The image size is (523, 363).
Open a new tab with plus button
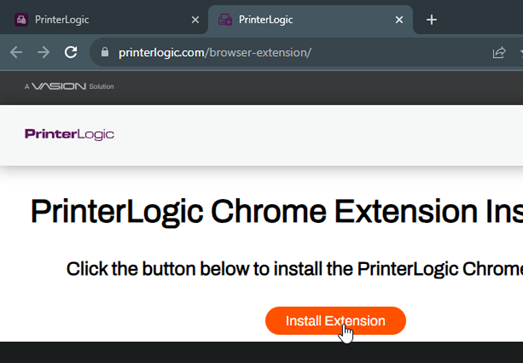(x=432, y=20)
